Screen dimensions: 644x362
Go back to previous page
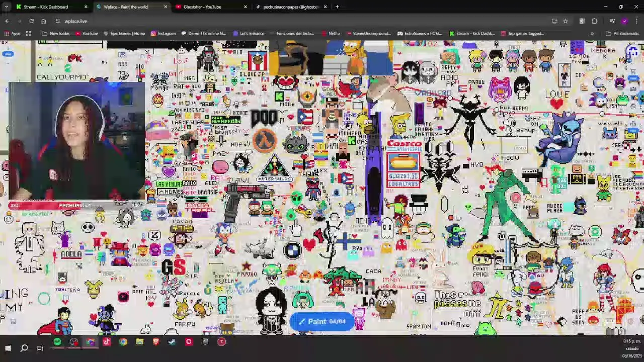coord(7,21)
